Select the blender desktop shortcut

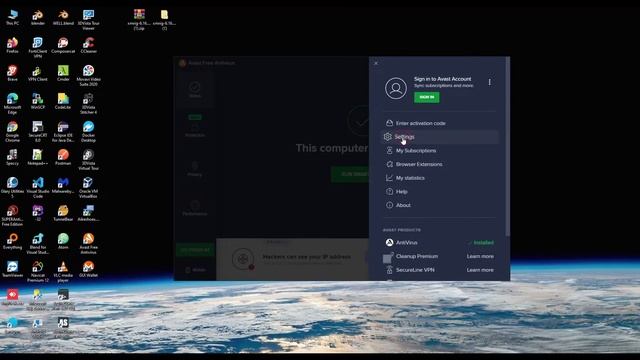tap(38, 18)
